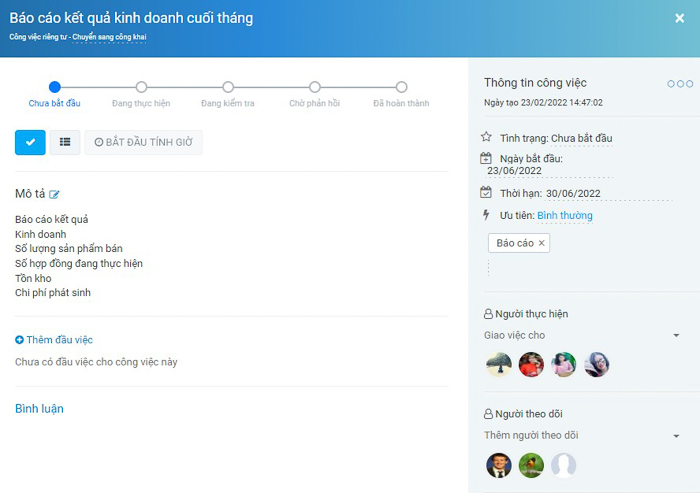Open the Bình luận comments section
This screenshot has width=700, height=493.
tap(39, 409)
